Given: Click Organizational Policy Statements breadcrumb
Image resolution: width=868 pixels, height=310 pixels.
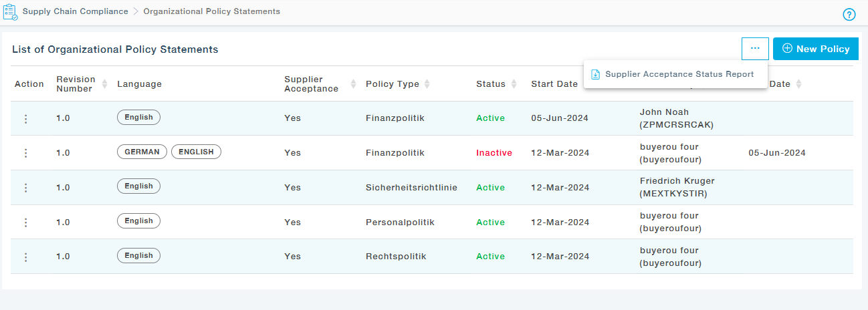Looking at the screenshot, I should click(211, 11).
